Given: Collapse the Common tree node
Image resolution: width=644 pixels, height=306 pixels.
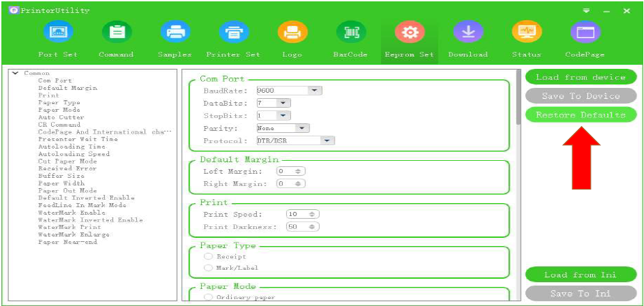Looking at the screenshot, I should 16,73.
